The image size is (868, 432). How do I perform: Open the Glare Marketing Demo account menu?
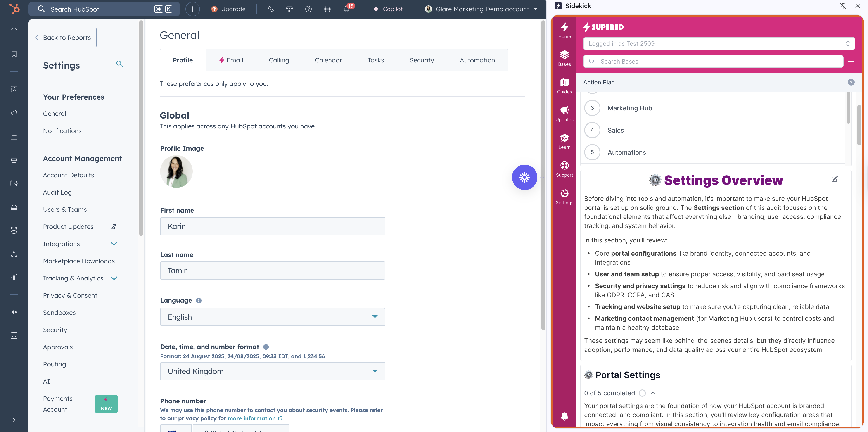point(481,9)
